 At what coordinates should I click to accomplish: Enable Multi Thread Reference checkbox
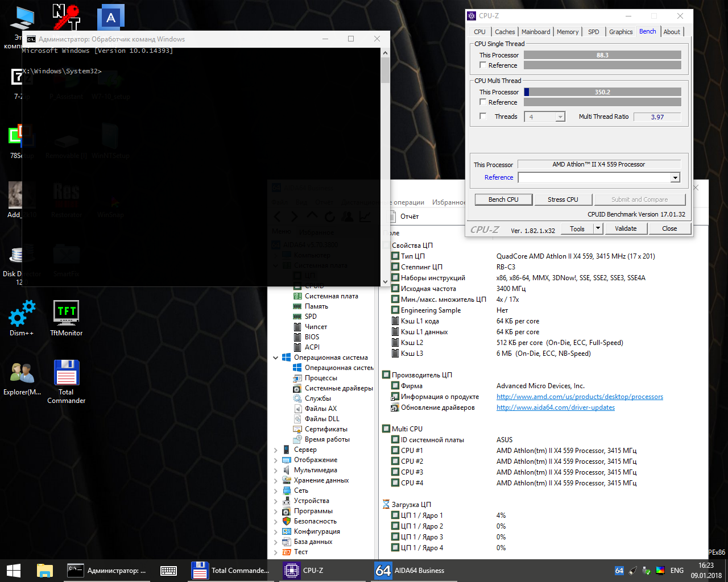(483, 102)
